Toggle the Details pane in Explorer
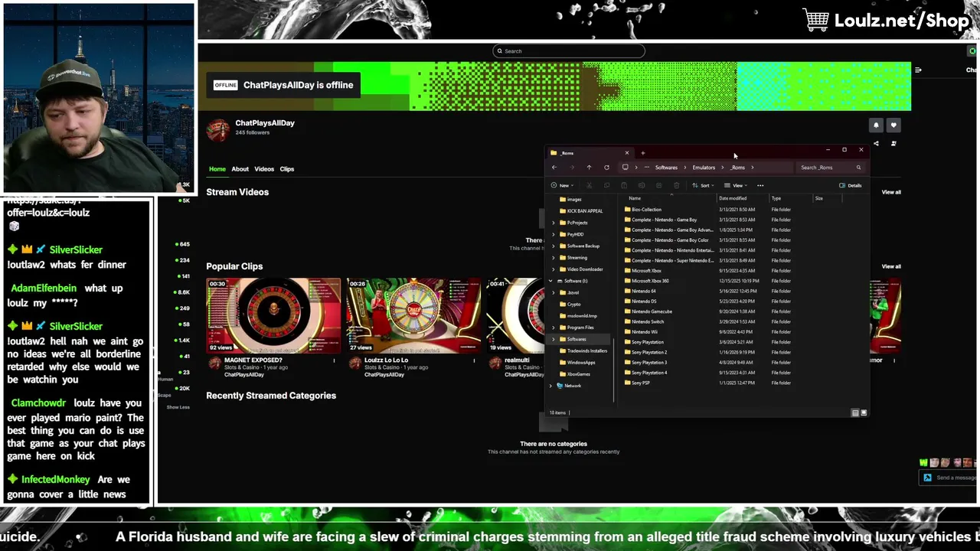This screenshot has height=551, width=980. click(x=851, y=185)
